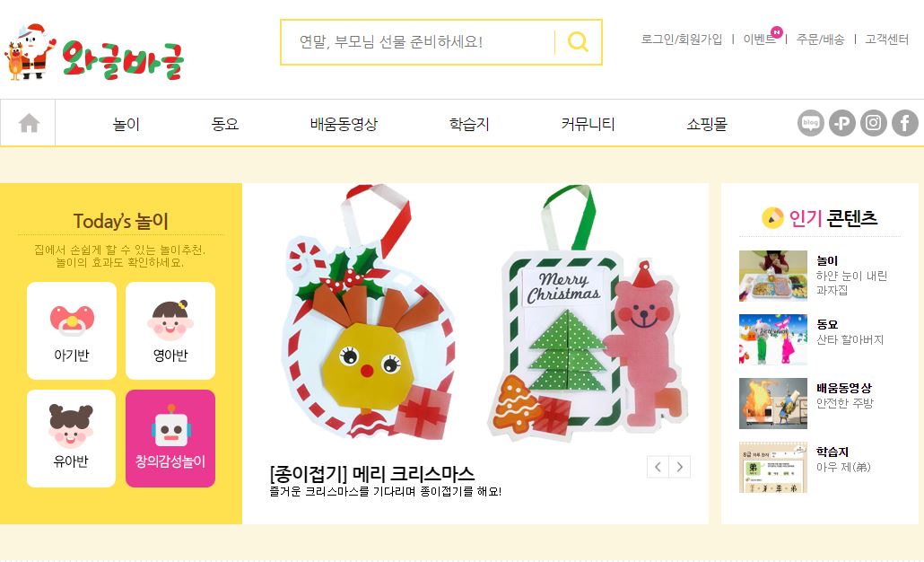Open the 놀이 menu
The width and height of the screenshot is (924, 562).
(x=126, y=124)
